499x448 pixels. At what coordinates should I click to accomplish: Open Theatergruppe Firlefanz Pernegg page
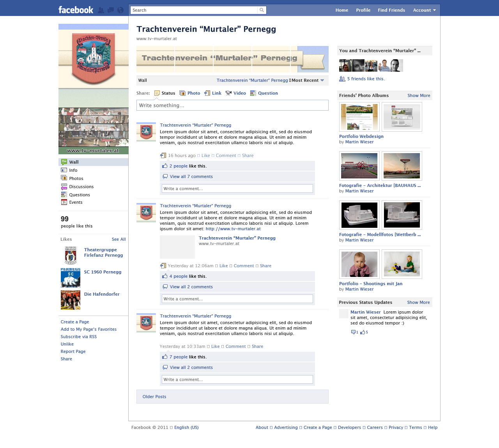click(103, 252)
